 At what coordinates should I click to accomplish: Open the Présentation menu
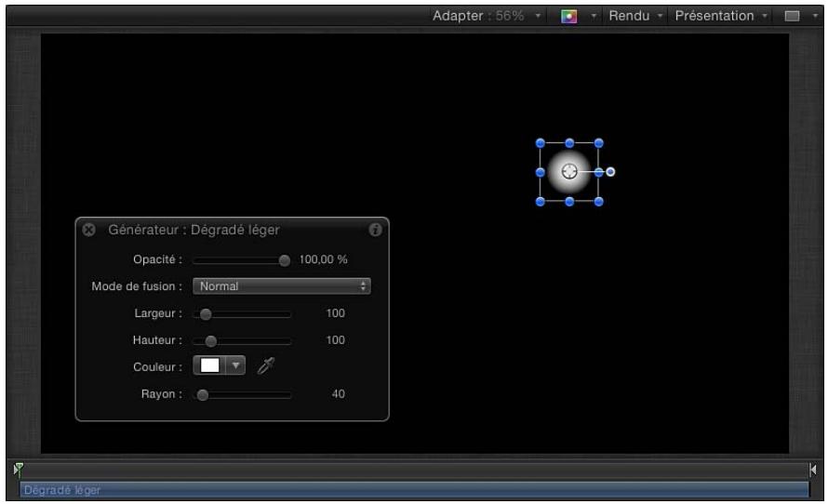tap(721, 16)
